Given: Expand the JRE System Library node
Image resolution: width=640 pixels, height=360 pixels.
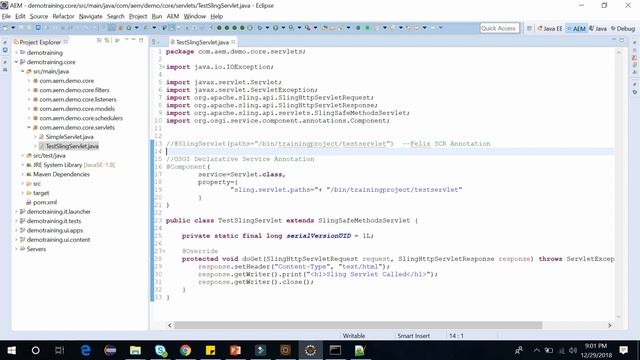Looking at the screenshot, I should click(x=23, y=165).
